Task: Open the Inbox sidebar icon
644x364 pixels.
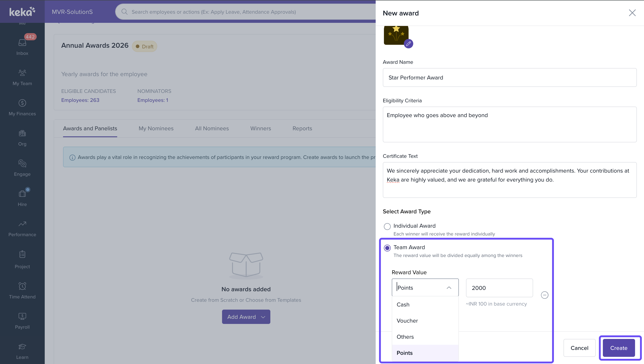Action: 22,46
